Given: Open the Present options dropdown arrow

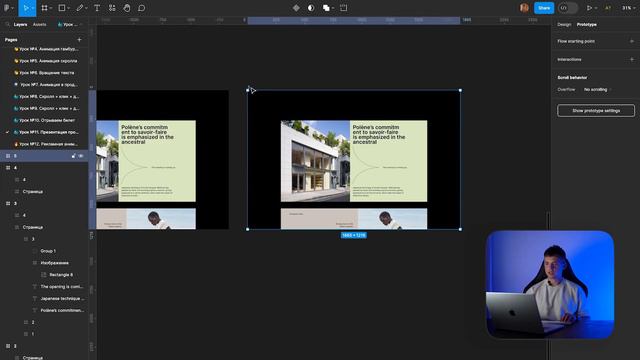Looking at the screenshot, I should (x=596, y=8).
